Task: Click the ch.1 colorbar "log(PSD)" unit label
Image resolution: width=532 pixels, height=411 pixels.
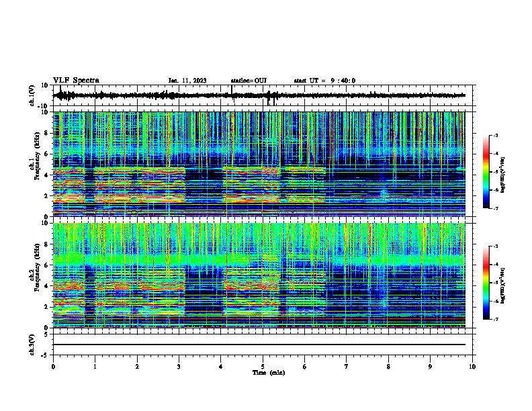Action: [x=503, y=175]
